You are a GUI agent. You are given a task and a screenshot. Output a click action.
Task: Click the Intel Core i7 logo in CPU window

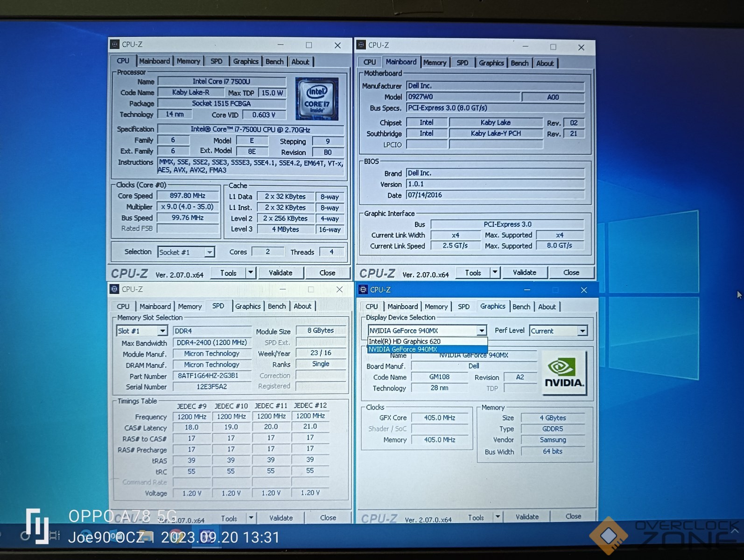[x=317, y=98]
